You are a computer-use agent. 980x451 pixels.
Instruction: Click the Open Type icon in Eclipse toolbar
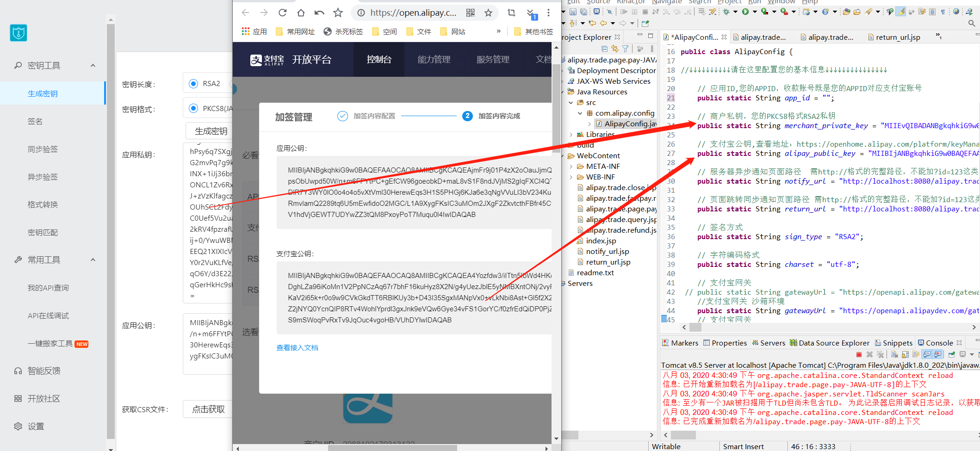(x=846, y=12)
